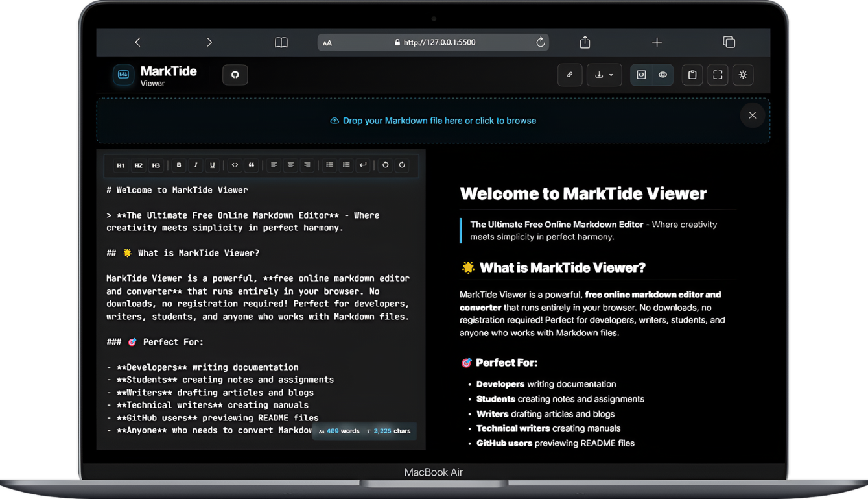868x499 pixels.
Task: Open the download export dropdown
Action: pyautogui.click(x=604, y=75)
